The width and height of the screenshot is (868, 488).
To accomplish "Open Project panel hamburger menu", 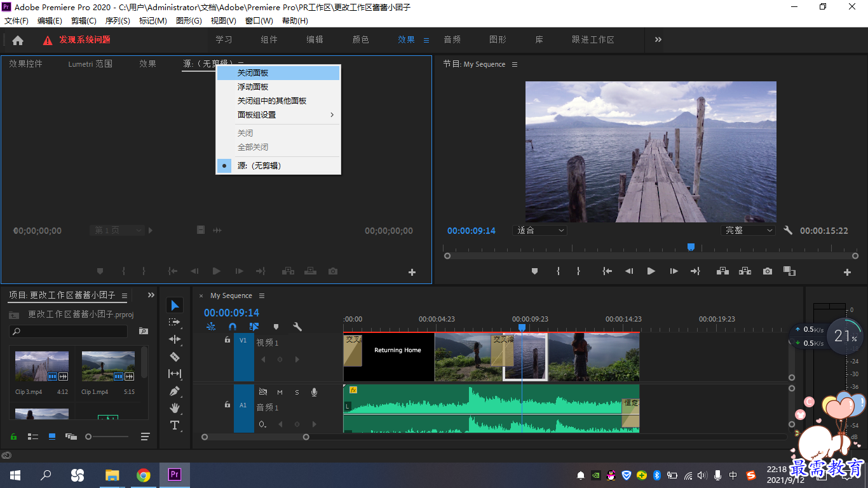I will coord(125,295).
